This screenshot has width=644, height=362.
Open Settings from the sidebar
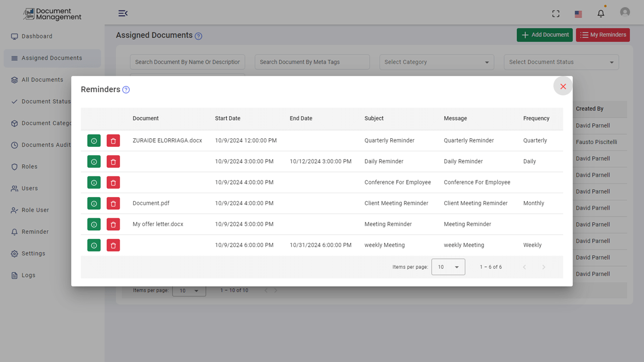click(x=33, y=253)
